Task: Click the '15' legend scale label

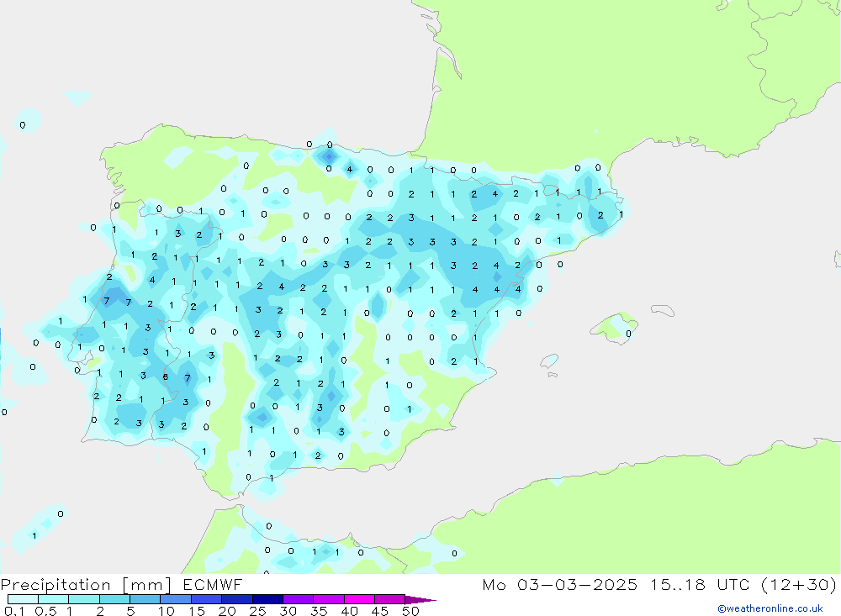Action: coord(196,611)
